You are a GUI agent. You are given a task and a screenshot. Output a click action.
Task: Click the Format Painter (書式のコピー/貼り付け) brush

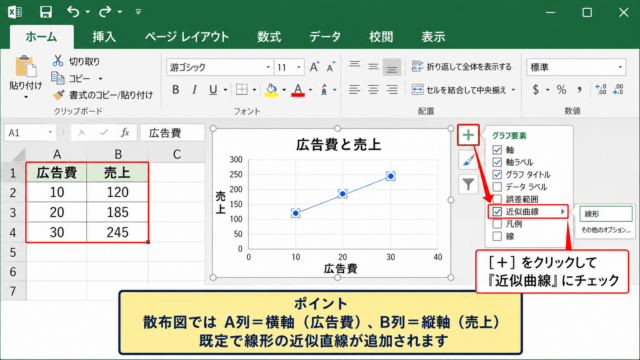(58, 95)
